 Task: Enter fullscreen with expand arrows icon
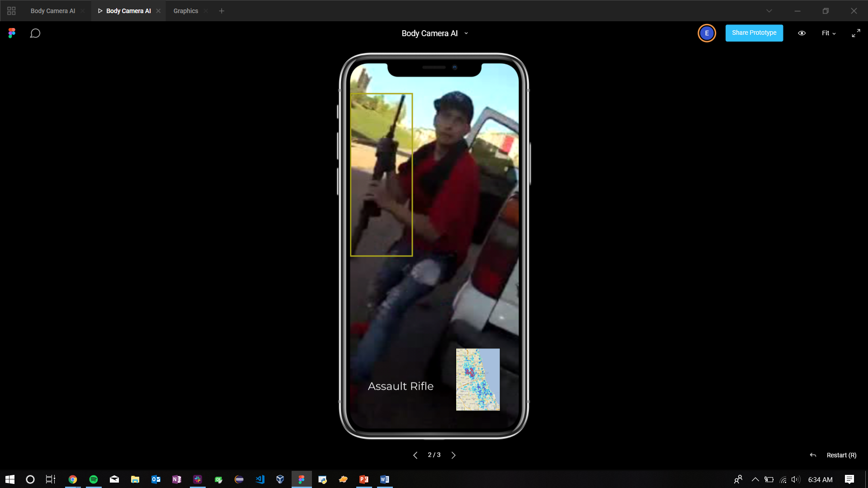click(x=856, y=33)
